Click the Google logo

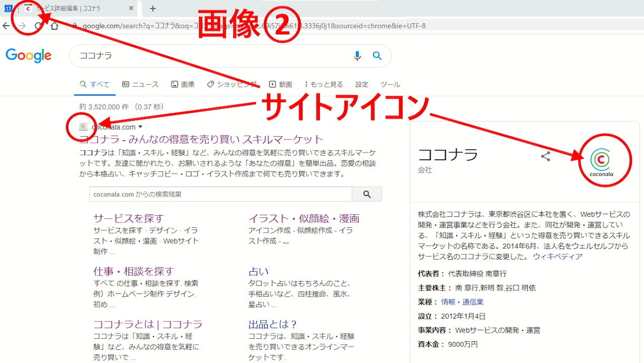click(x=29, y=55)
